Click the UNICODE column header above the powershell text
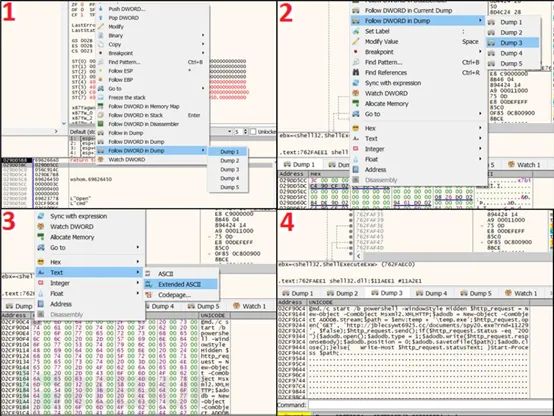This screenshot has width=554, height=416. (x=418, y=303)
